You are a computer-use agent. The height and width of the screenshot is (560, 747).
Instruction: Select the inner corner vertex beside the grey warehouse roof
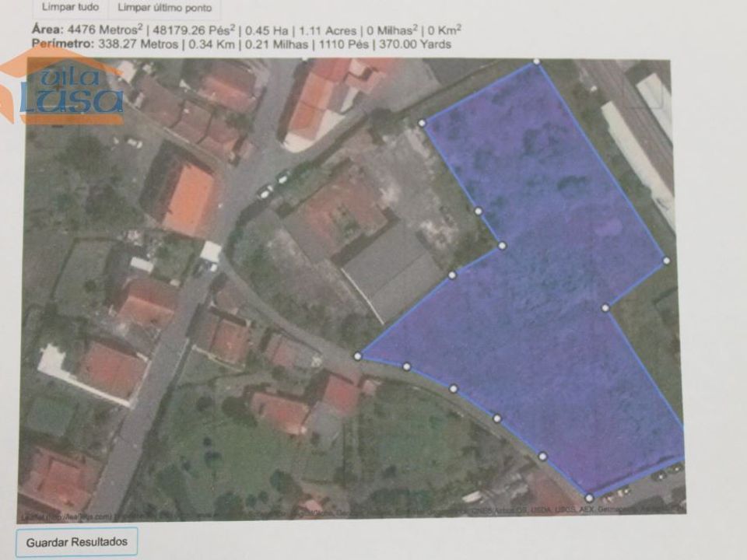[x=502, y=246]
